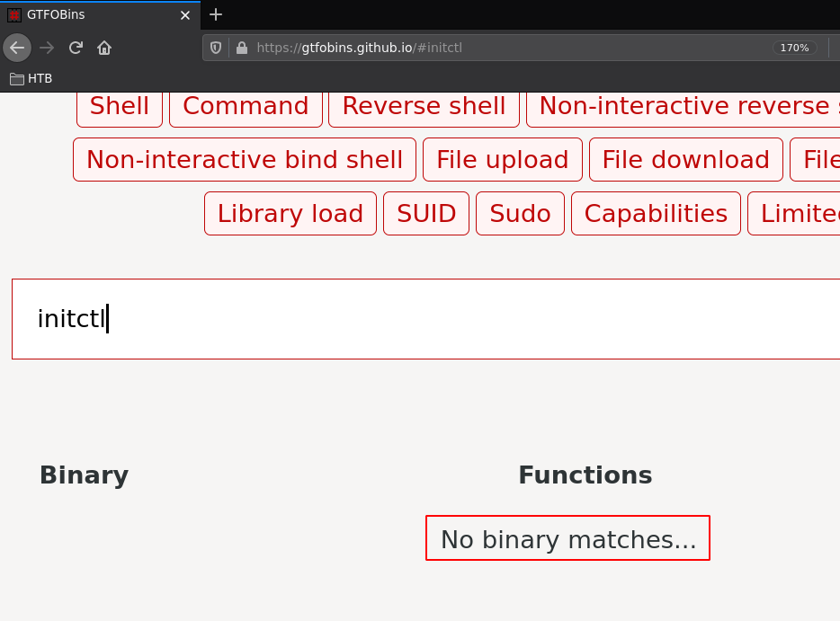Click the URL address bar
Screen dimensions: 840x621
[x=504, y=48]
